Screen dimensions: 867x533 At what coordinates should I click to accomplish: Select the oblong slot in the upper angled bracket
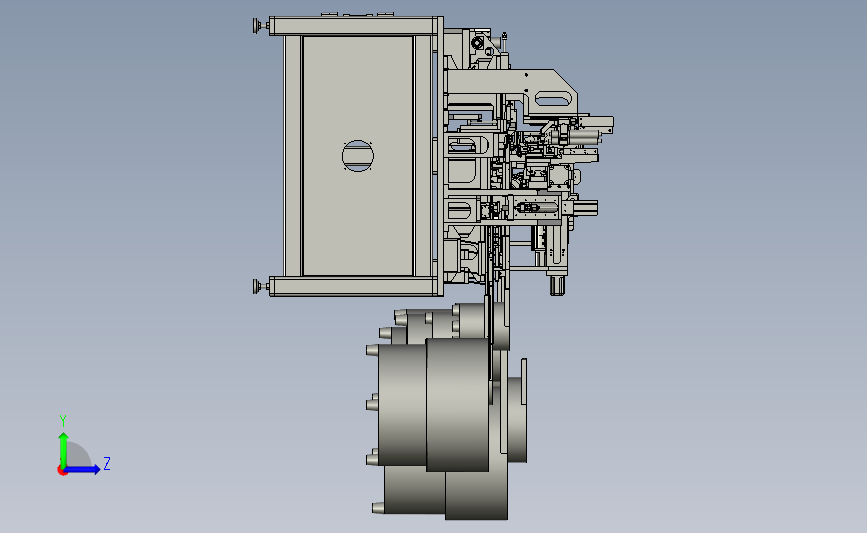(x=553, y=99)
